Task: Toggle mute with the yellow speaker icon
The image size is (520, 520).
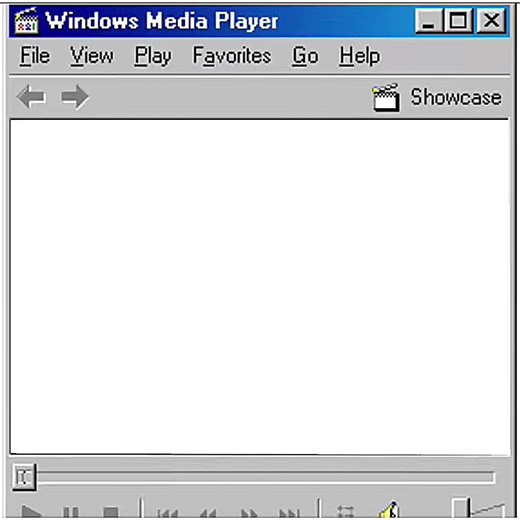Action: [x=389, y=510]
